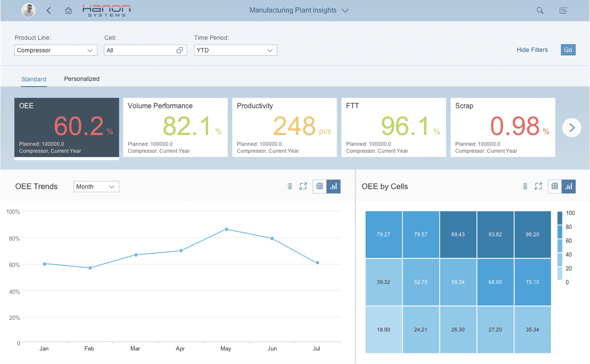This screenshot has width=590, height=364.
Task: Open the Time Period YTD dropdown
Action: 235,50
